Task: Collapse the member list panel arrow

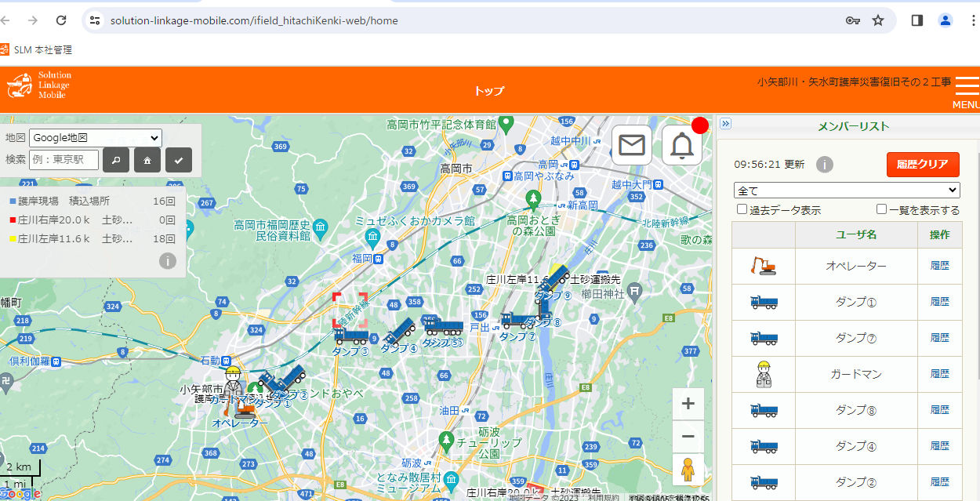Action: point(725,124)
